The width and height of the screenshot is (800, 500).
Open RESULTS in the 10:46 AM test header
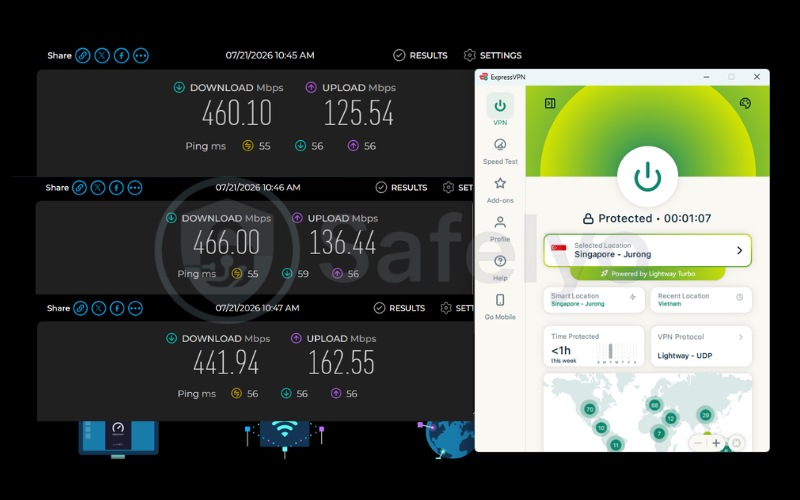coord(402,187)
